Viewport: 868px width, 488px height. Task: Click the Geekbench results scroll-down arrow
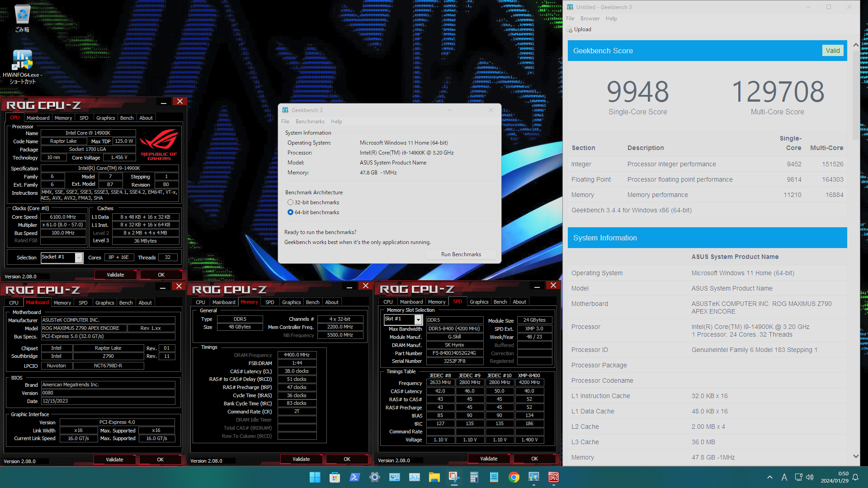tap(855, 456)
